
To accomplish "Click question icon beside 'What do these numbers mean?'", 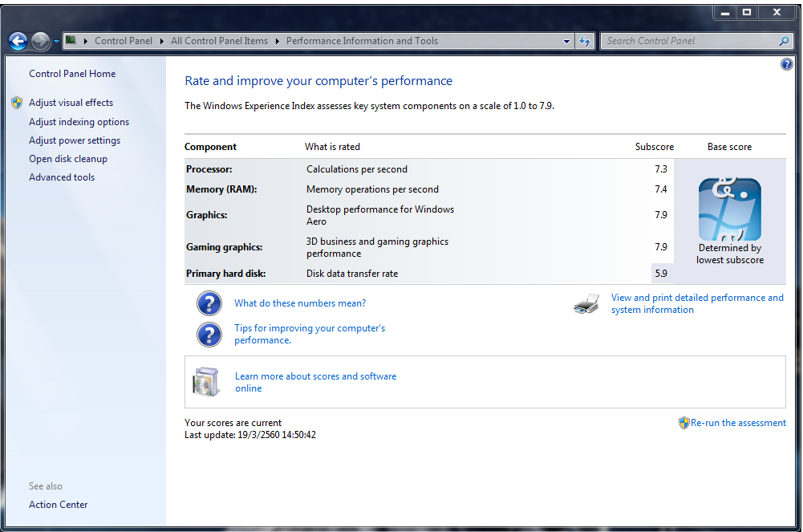I will (209, 303).
